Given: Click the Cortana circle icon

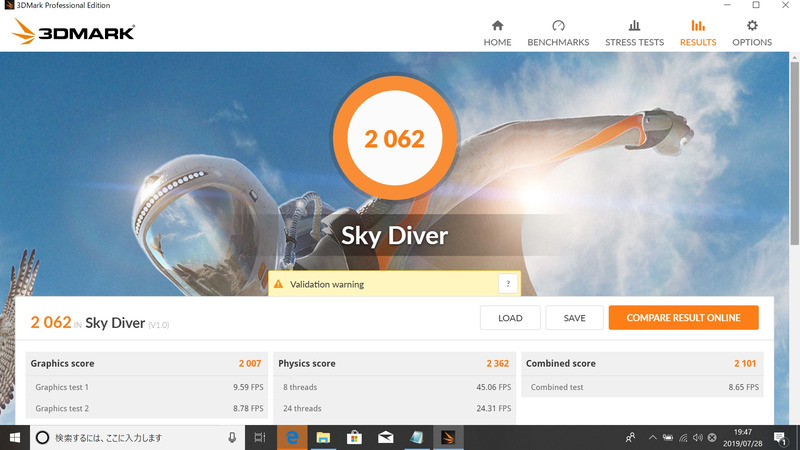Looking at the screenshot, I should 42,438.
